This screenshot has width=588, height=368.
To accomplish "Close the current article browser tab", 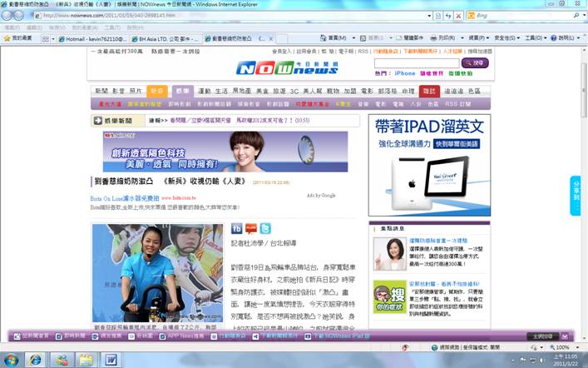I will (x=271, y=38).
